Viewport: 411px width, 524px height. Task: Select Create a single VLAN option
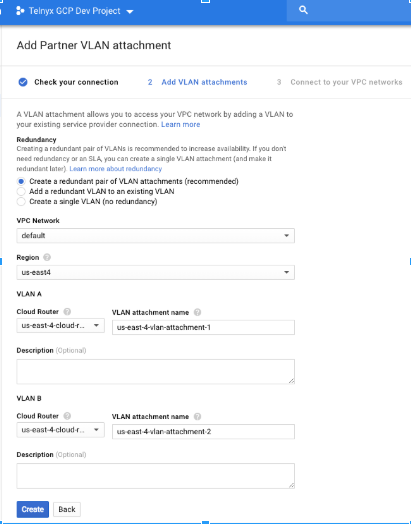coord(21,202)
